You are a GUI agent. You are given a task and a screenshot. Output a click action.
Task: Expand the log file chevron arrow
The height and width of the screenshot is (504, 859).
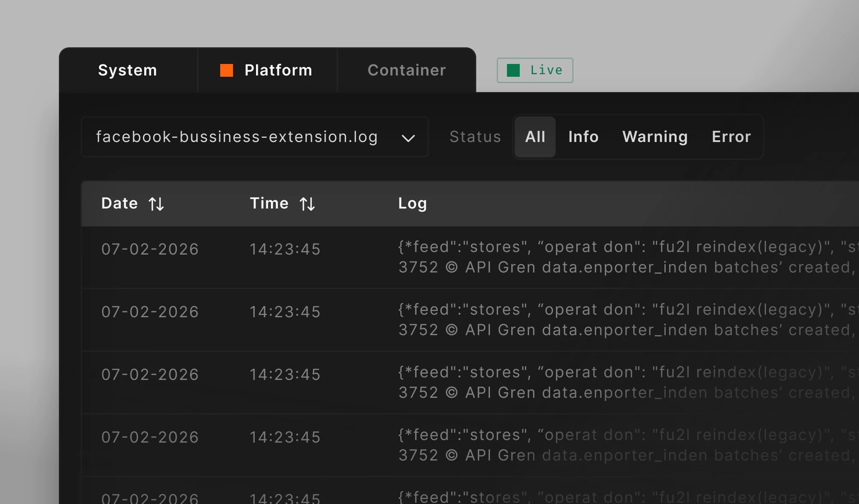(x=408, y=138)
